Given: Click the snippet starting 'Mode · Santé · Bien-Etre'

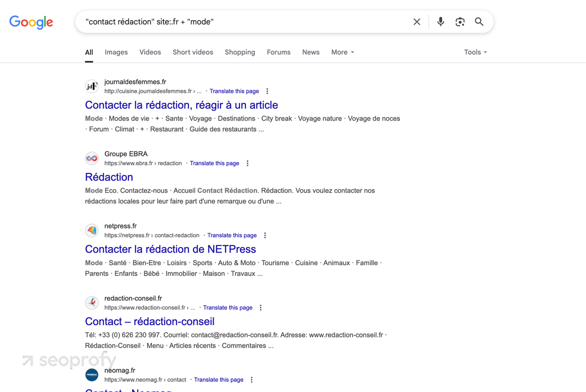Looking at the screenshot, I should click(233, 268).
